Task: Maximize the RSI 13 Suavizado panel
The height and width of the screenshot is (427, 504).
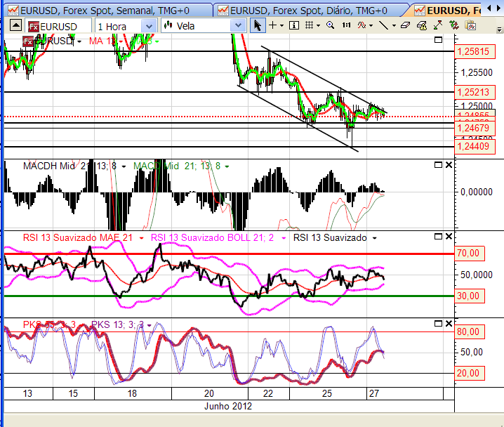Action: 438,237
